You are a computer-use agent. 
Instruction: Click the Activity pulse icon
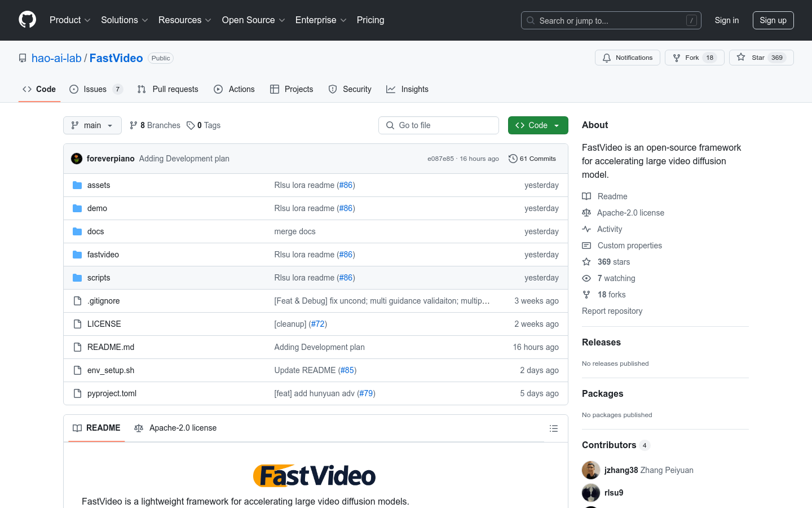click(586, 229)
